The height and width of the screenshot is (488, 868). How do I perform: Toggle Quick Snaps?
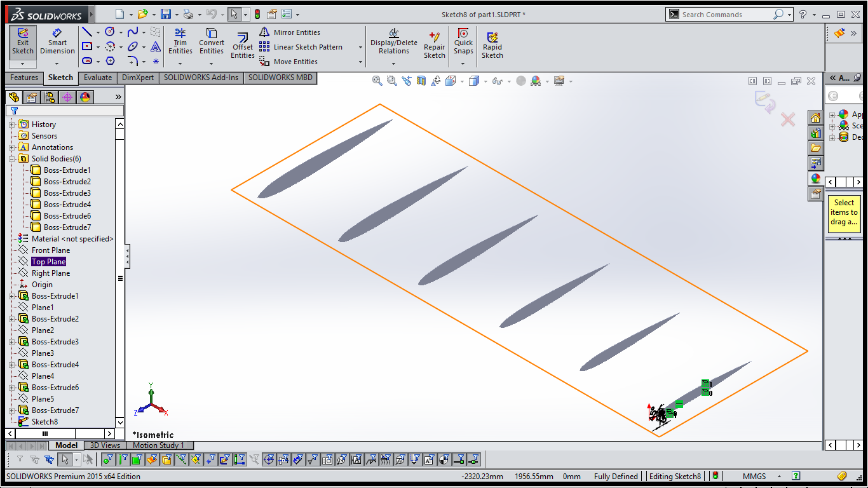pos(463,42)
